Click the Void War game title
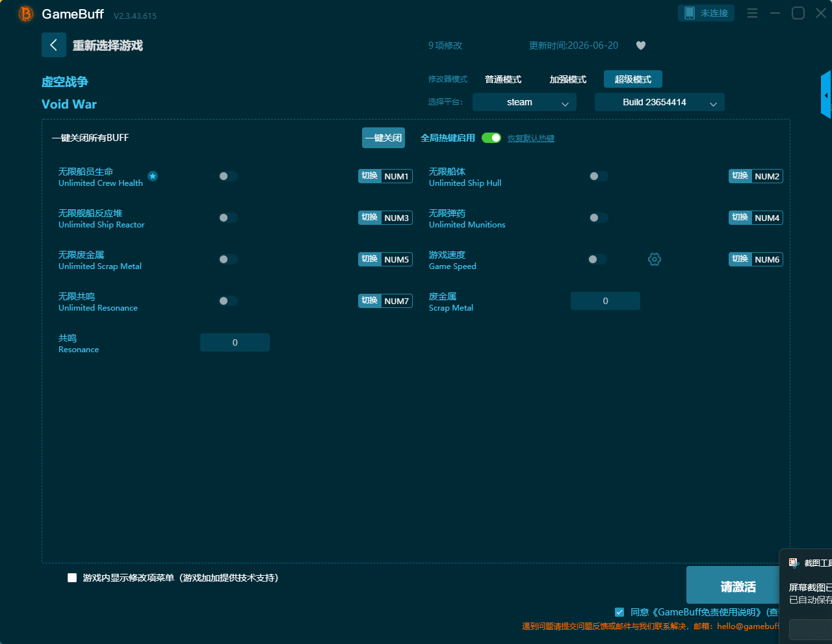This screenshot has height=644, width=832. coord(69,104)
